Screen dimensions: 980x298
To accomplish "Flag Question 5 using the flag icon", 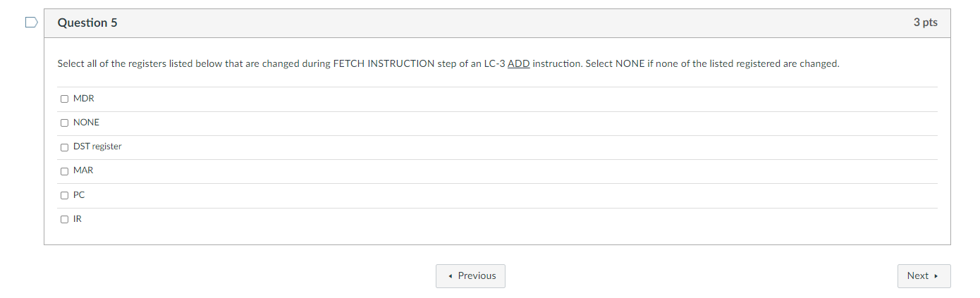I will tap(31, 23).
